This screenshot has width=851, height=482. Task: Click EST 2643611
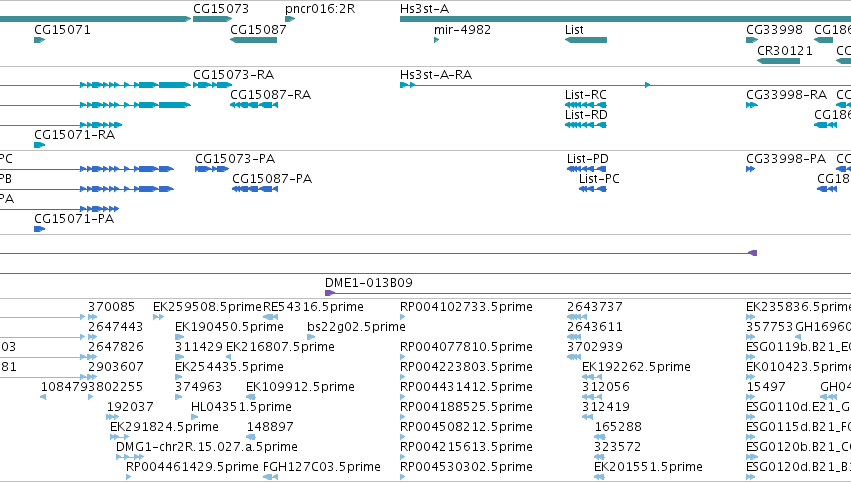594,327
